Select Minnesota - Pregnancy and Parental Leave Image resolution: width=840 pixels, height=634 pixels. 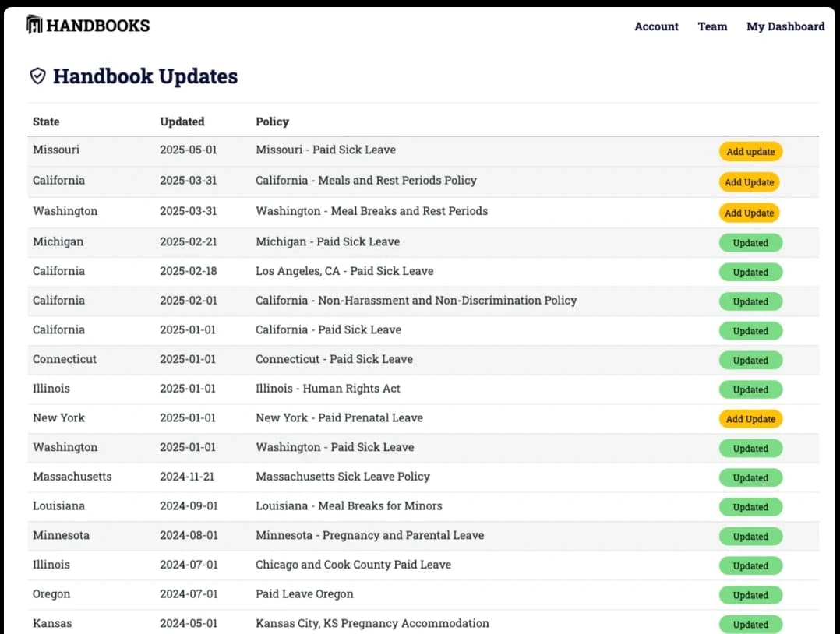click(369, 536)
